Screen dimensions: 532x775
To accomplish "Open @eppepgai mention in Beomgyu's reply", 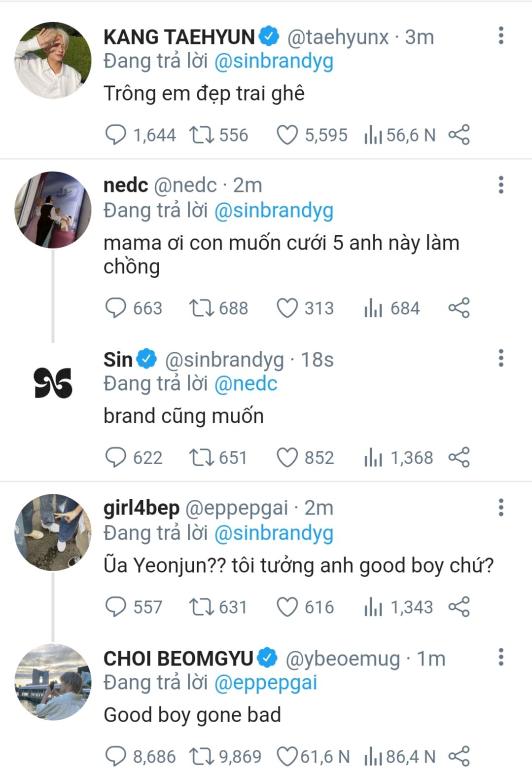I will point(265,683).
